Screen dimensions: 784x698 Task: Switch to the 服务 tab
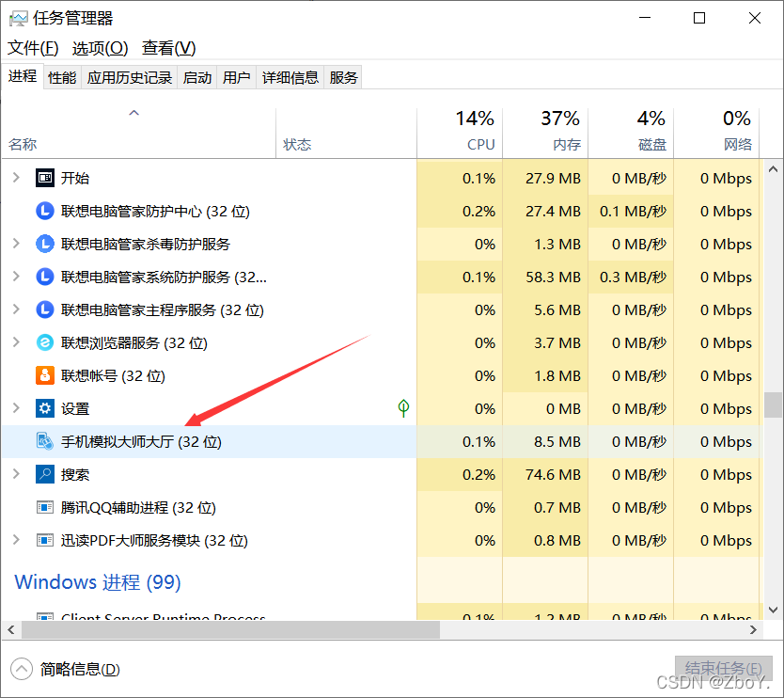[343, 77]
